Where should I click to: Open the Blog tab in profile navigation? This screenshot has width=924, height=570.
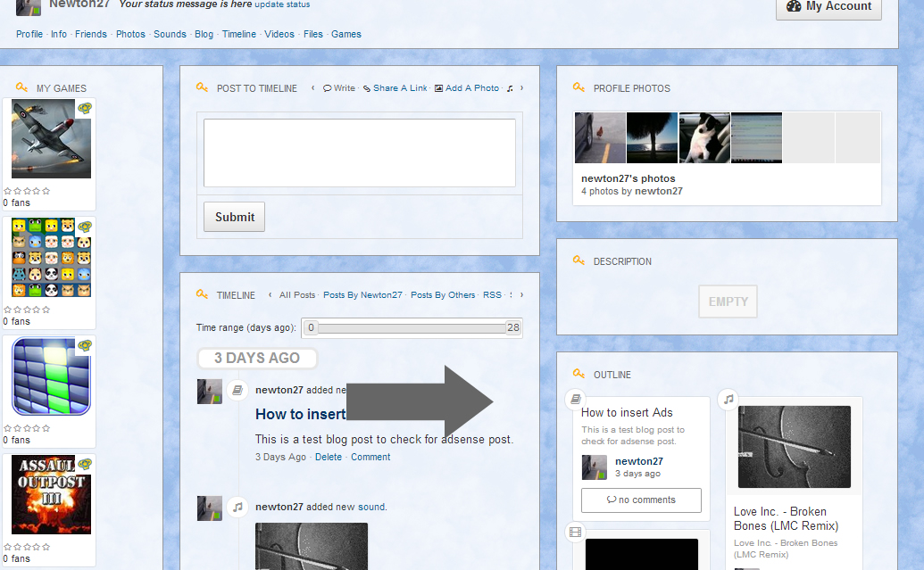204,34
